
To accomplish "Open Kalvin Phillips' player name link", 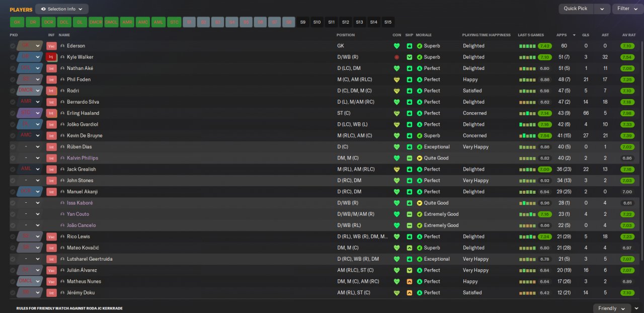I will click(83, 158).
